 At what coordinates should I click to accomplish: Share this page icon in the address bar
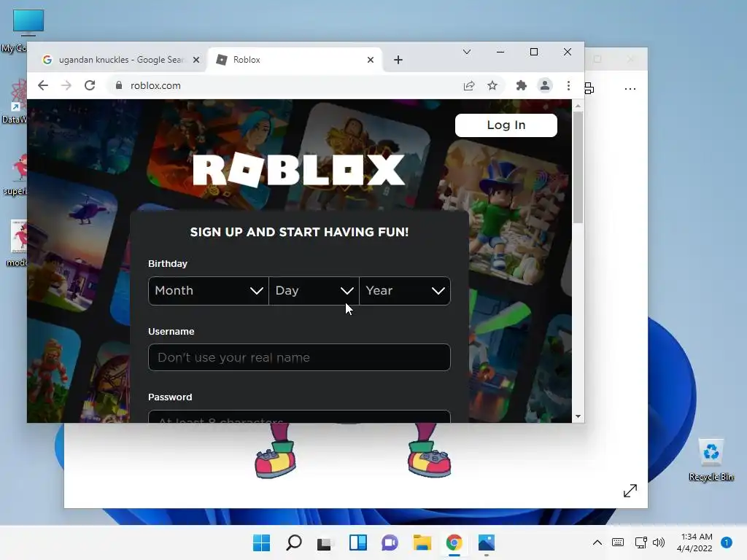click(x=469, y=86)
